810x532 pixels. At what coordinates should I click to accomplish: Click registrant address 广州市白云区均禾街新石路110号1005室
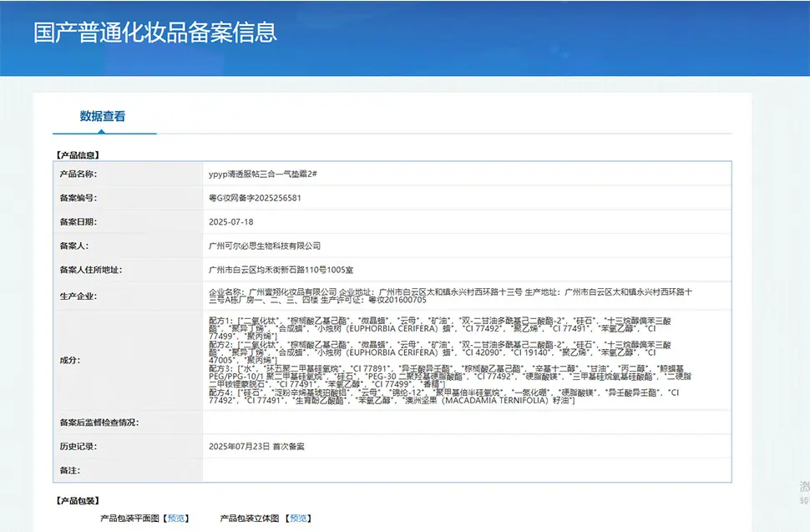281,270
